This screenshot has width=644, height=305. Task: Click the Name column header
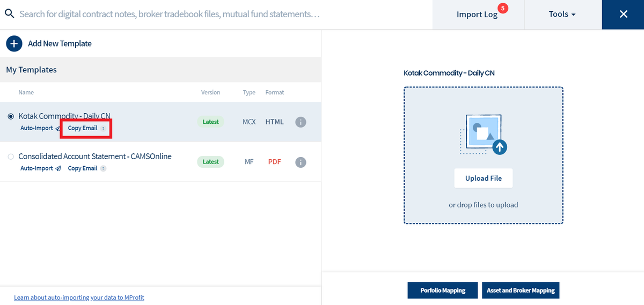tap(26, 93)
